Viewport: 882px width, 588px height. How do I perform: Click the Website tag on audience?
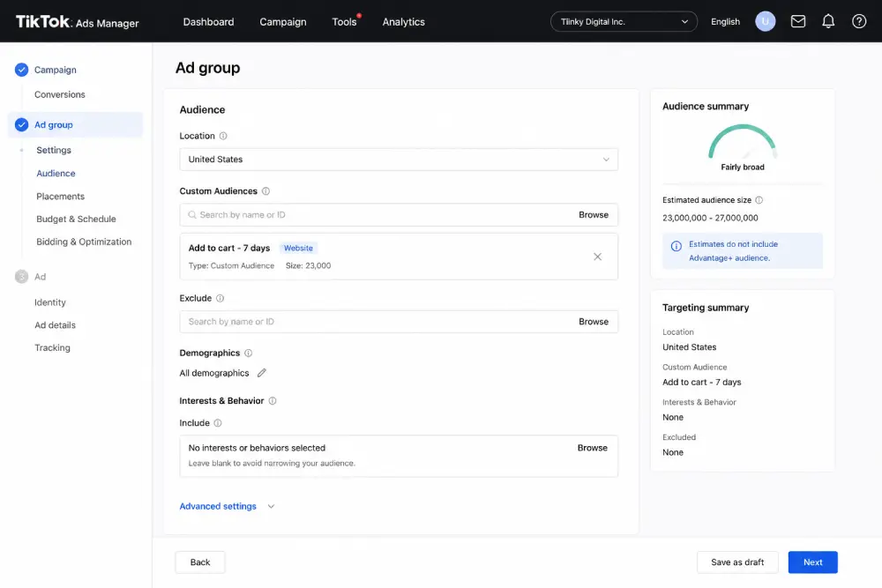(x=298, y=248)
